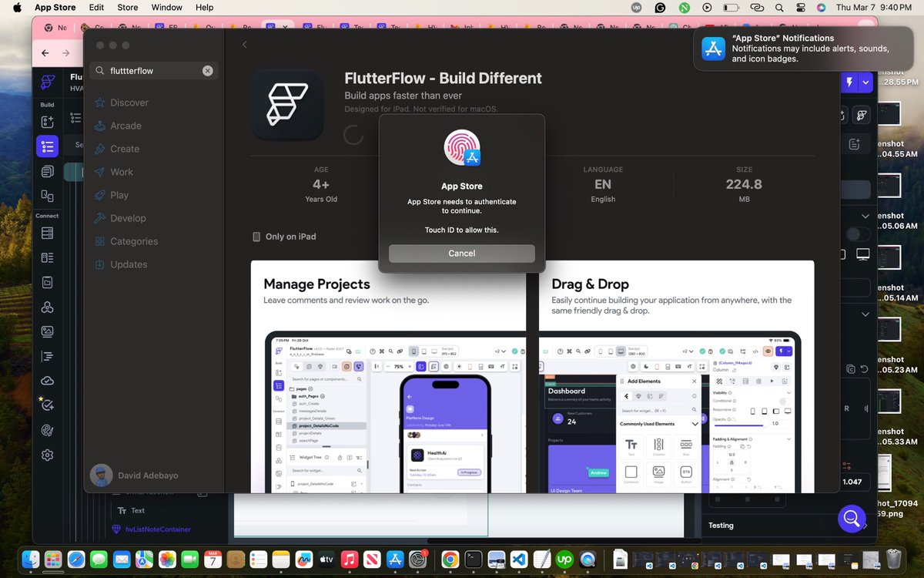Open the cloud functions icon in FlutterFlow

(47, 381)
